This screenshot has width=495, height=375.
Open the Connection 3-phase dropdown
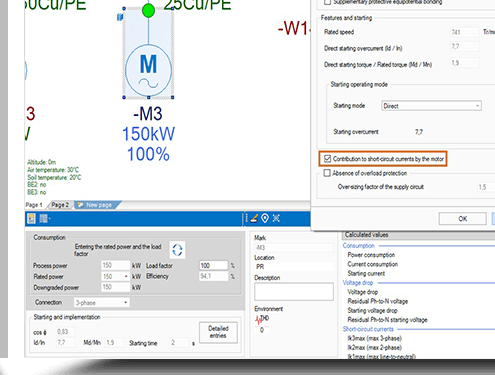click(x=102, y=303)
